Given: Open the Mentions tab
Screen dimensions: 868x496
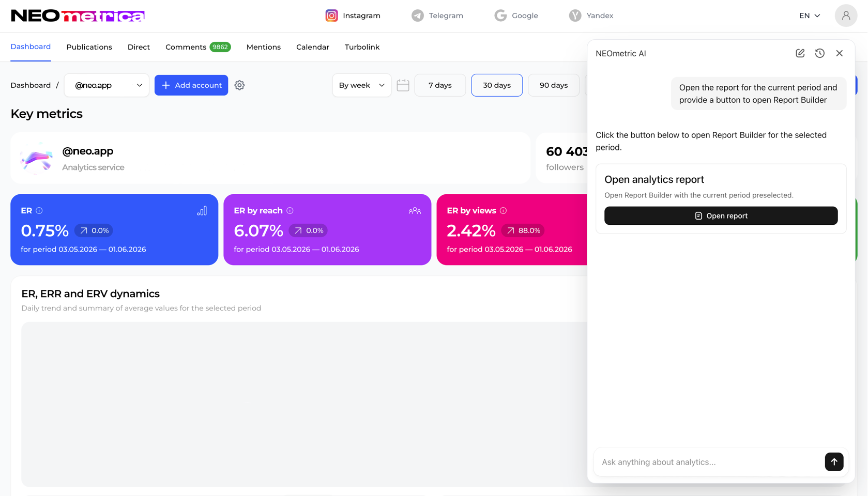Looking at the screenshot, I should click(264, 47).
